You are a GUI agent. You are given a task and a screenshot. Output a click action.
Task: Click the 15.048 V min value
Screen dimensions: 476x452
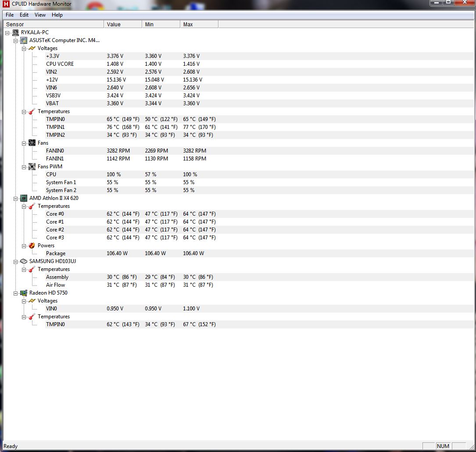(154, 80)
